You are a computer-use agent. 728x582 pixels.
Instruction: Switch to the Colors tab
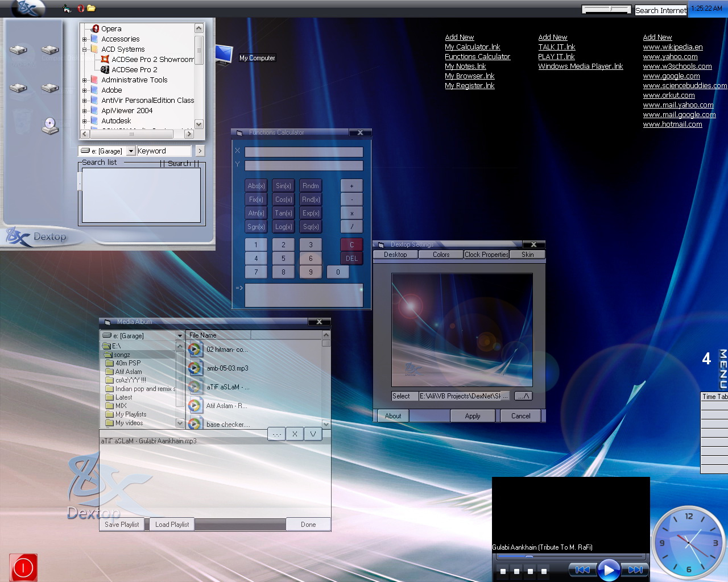tap(441, 255)
